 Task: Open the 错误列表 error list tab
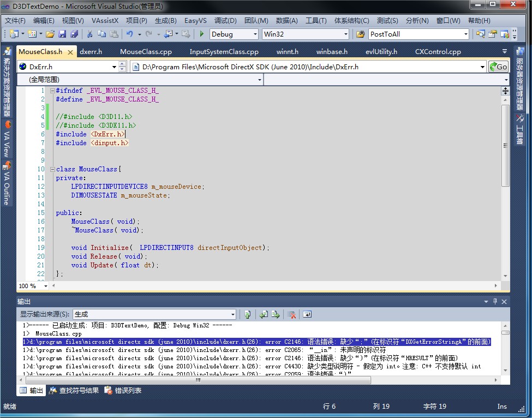pos(123,391)
